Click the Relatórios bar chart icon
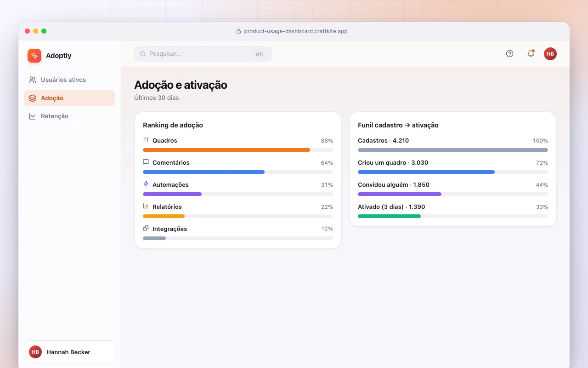 pyautogui.click(x=146, y=206)
